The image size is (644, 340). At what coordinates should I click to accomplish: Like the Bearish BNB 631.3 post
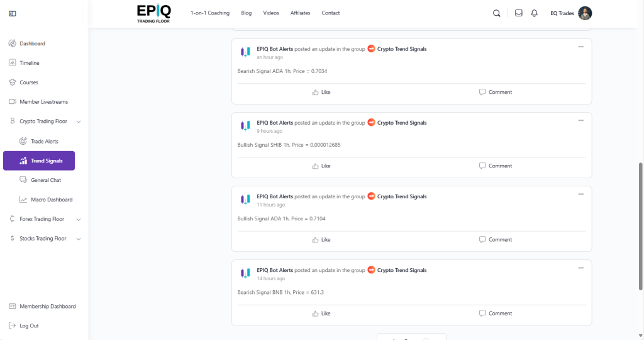pos(321,314)
